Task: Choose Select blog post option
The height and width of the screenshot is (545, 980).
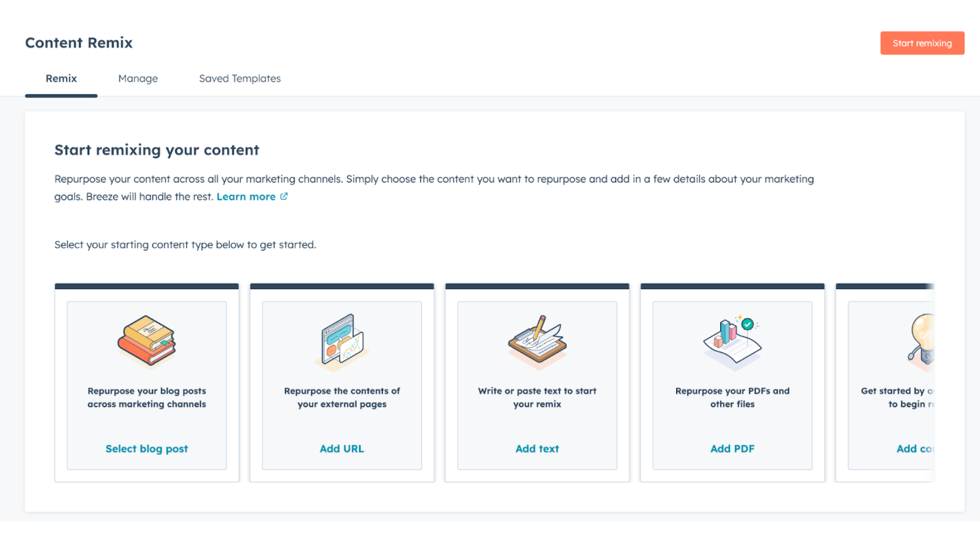Action: pos(146,449)
